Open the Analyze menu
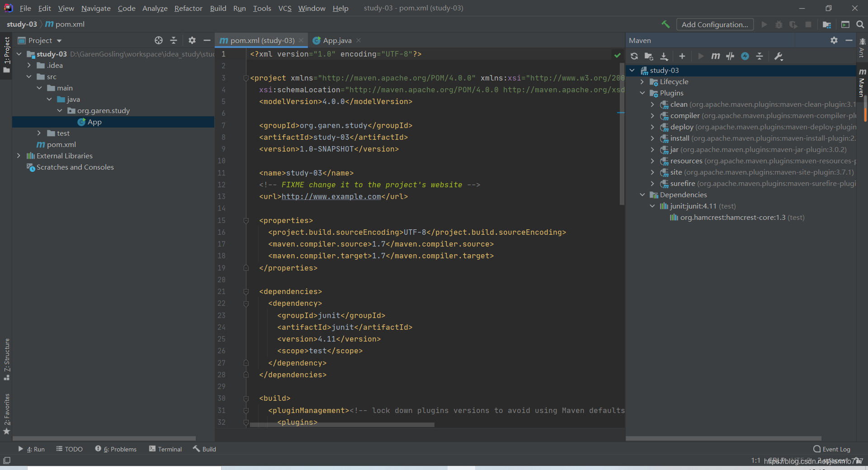This screenshot has height=470, width=868. [x=155, y=8]
